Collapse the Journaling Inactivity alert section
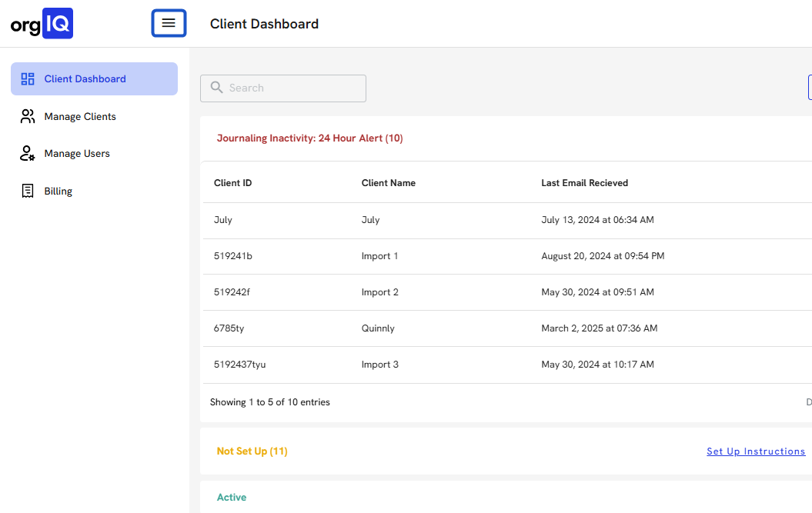 click(x=309, y=138)
